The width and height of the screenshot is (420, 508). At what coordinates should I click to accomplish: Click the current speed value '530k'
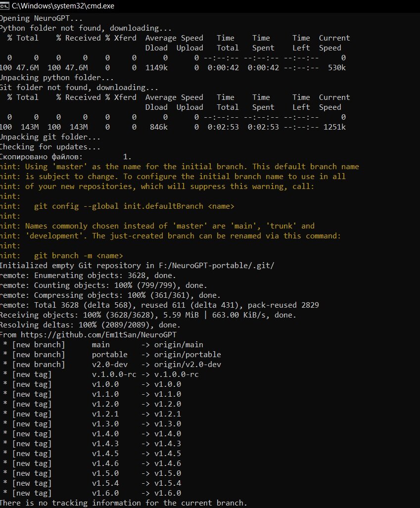(337, 68)
